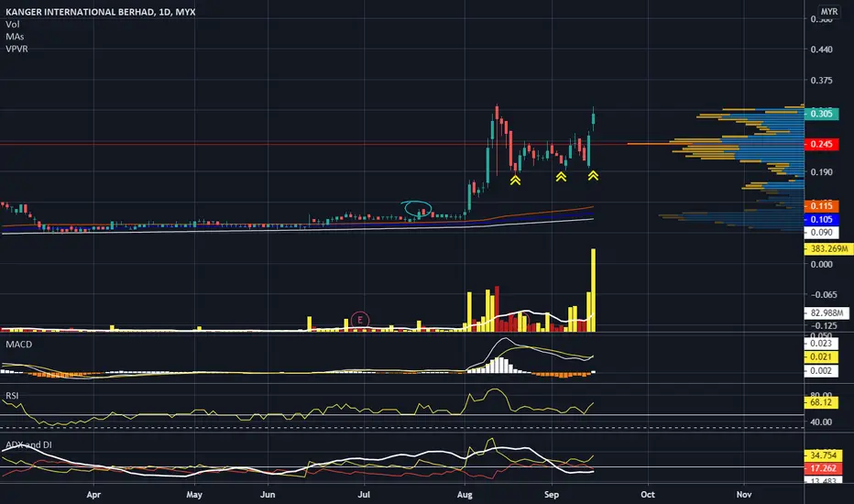Click the Jun label on time axis
Viewport: 854px width, 504px height.
pos(268,494)
